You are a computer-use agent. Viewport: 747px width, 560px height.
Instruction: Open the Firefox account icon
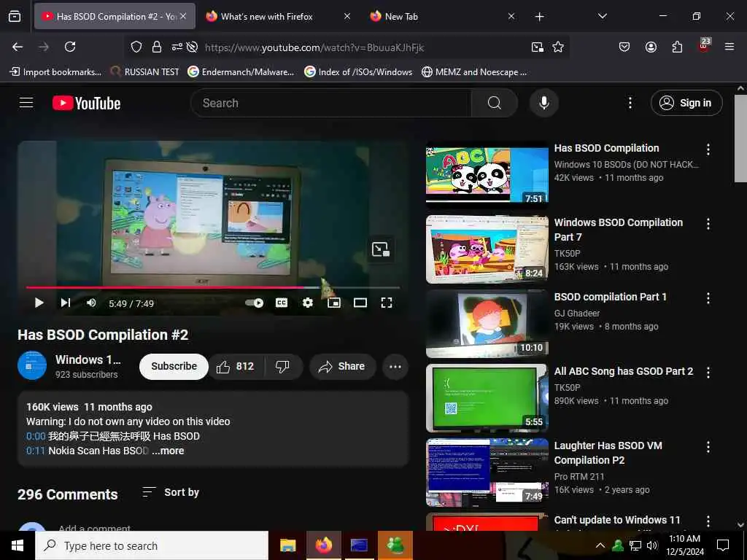tap(651, 47)
